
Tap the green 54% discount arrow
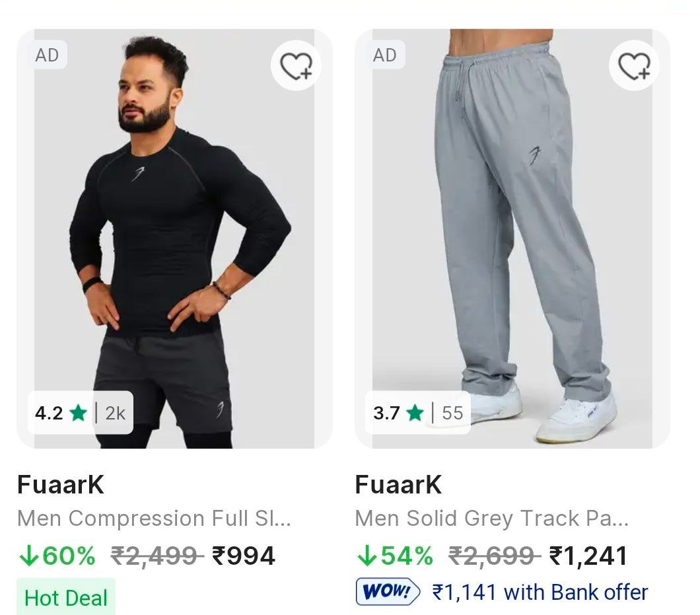(x=367, y=556)
